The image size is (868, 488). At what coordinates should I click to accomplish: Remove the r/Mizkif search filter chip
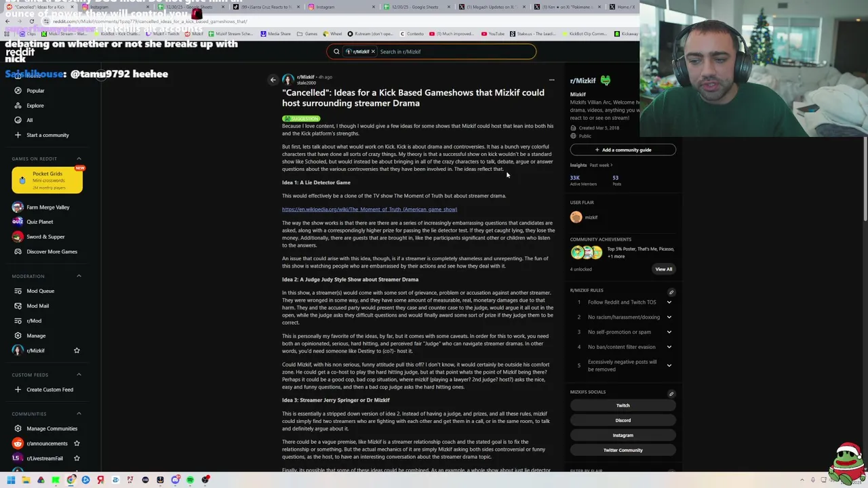[x=372, y=52]
